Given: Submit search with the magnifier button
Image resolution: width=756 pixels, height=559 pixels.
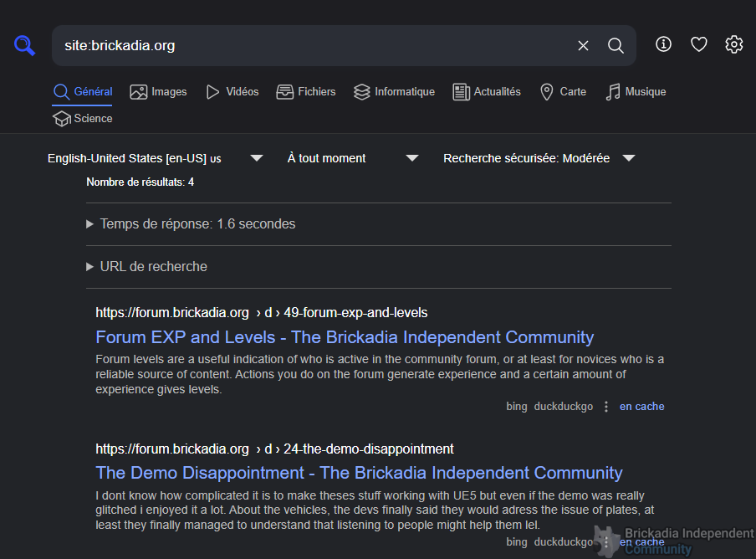Looking at the screenshot, I should 616,46.
